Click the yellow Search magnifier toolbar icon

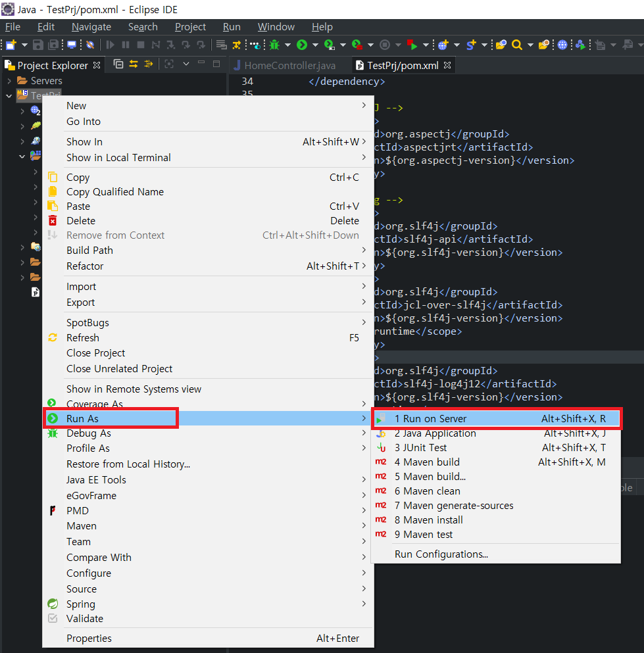[517, 45]
